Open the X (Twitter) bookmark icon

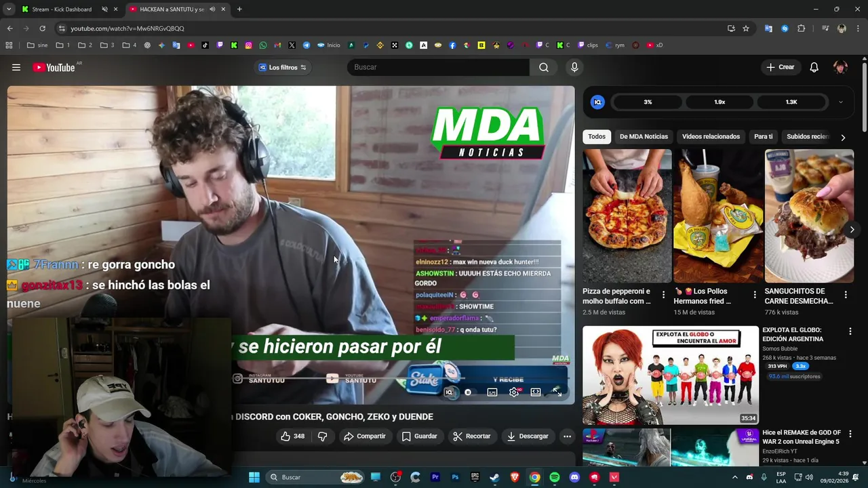click(292, 45)
